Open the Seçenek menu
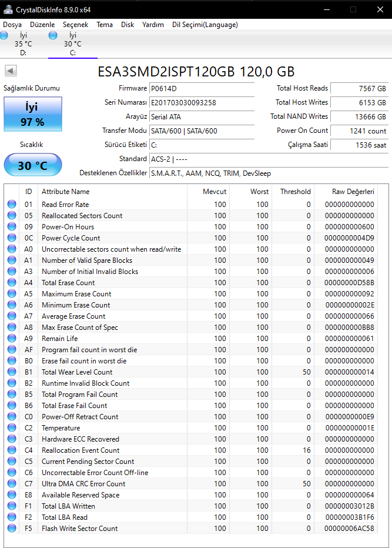Image resolution: width=392 pixels, height=548 pixels. click(75, 25)
